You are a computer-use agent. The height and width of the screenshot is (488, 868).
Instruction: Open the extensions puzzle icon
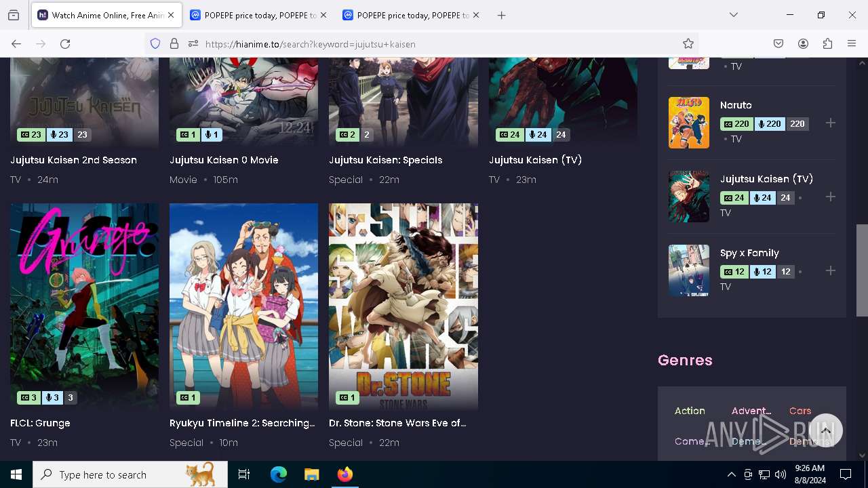827,44
